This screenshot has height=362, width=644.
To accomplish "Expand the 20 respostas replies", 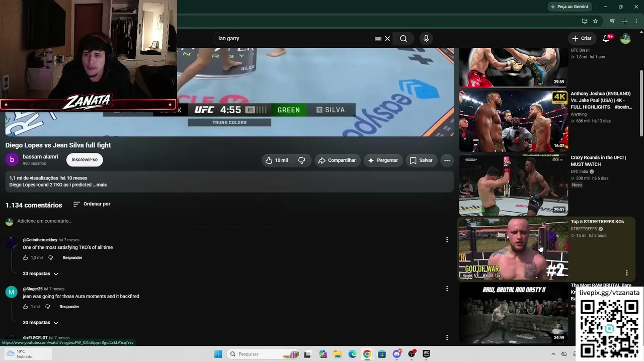I will click(x=41, y=323).
